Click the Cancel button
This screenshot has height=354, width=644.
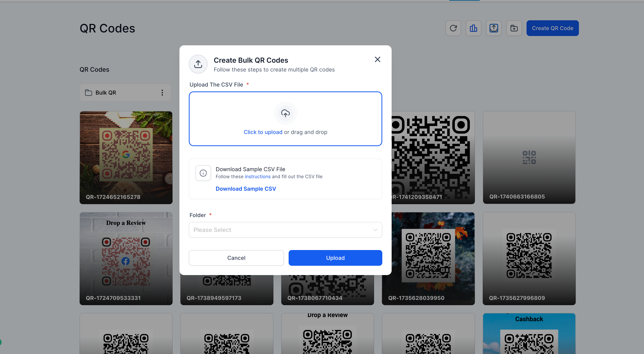click(x=236, y=258)
